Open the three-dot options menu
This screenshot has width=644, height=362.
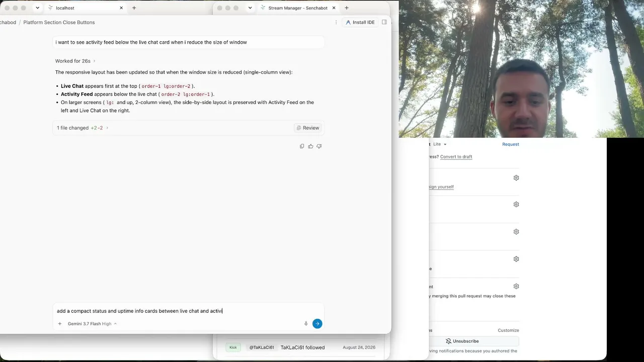[336, 22]
